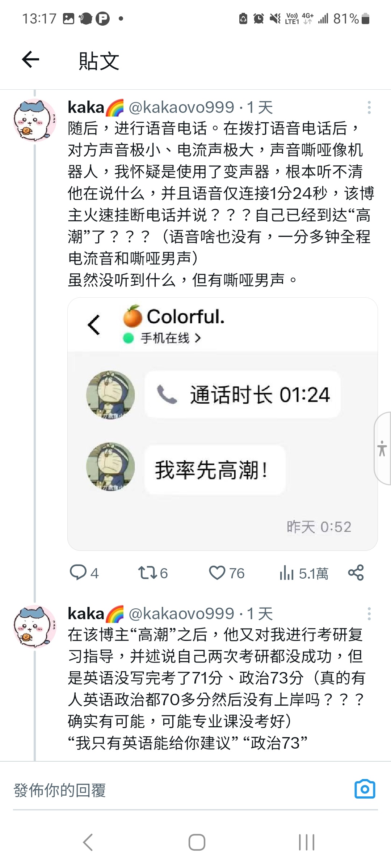Open three-dot menu on second kaka post
Image resolution: width=391 pixels, height=868 pixels.
[369, 614]
